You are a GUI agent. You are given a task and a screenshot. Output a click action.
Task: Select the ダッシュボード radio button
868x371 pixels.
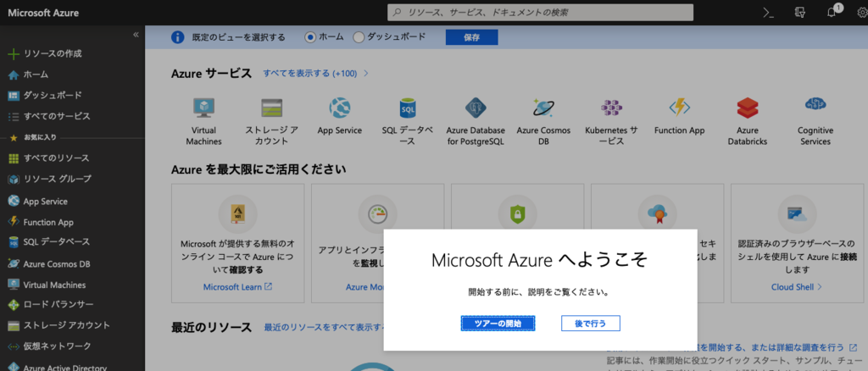point(359,37)
